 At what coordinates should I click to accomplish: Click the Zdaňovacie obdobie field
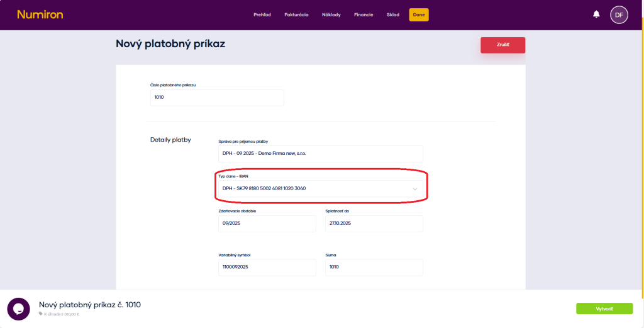coord(267,223)
